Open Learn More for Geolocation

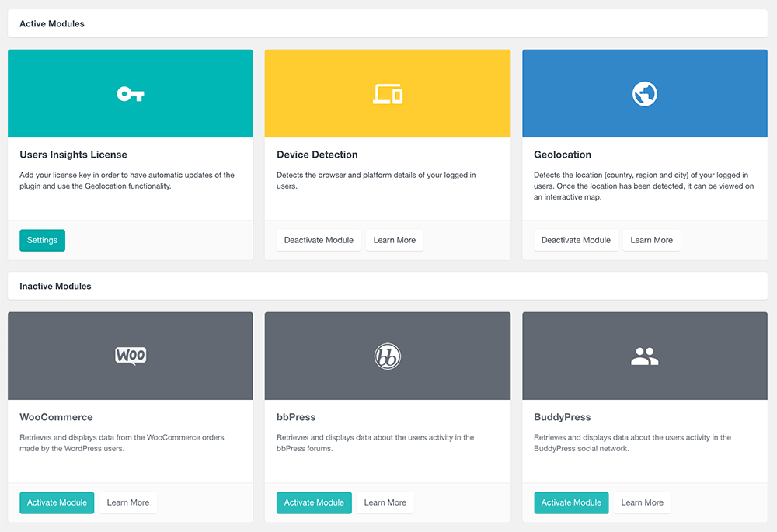click(652, 240)
